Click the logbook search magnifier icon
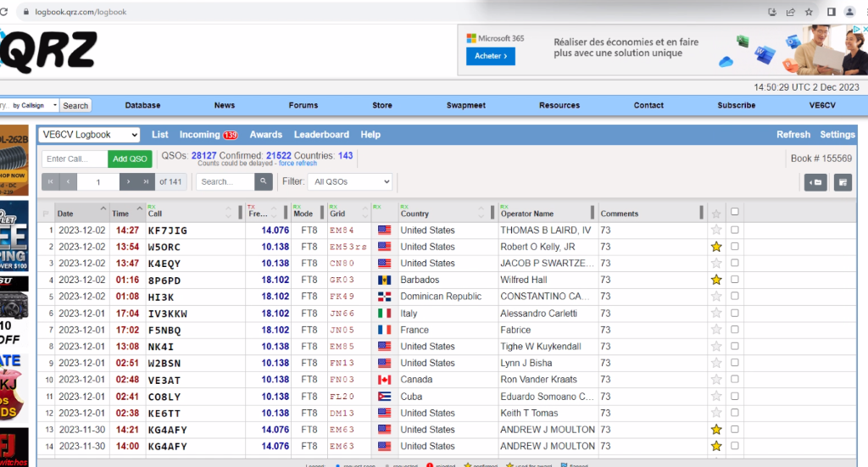868x467 pixels. click(x=264, y=181)
